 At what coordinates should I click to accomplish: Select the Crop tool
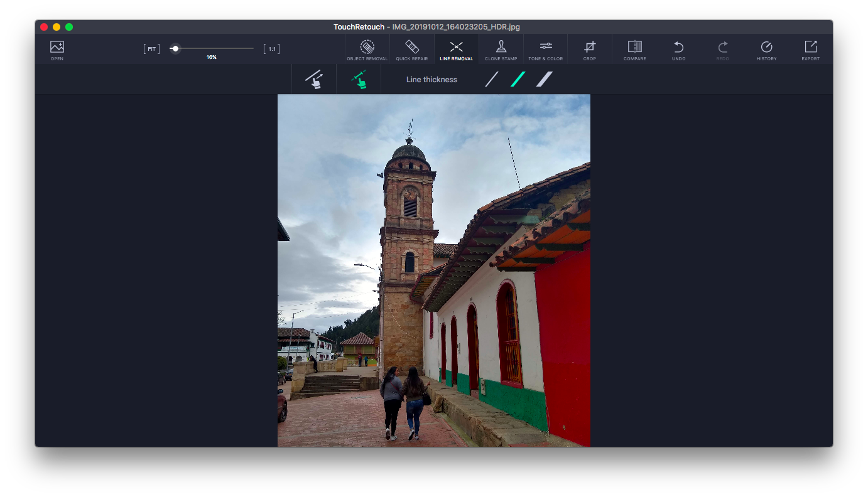(589, 50)
